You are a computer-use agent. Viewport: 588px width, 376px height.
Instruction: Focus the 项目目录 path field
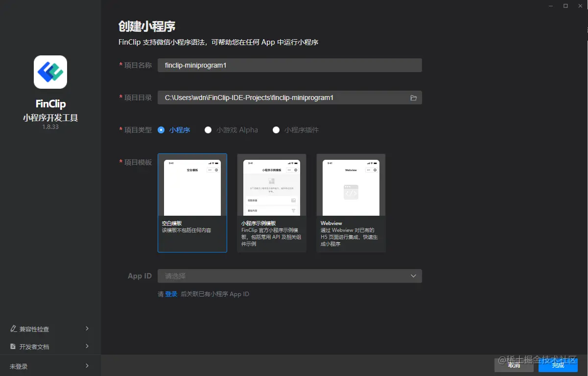[290, 98]
